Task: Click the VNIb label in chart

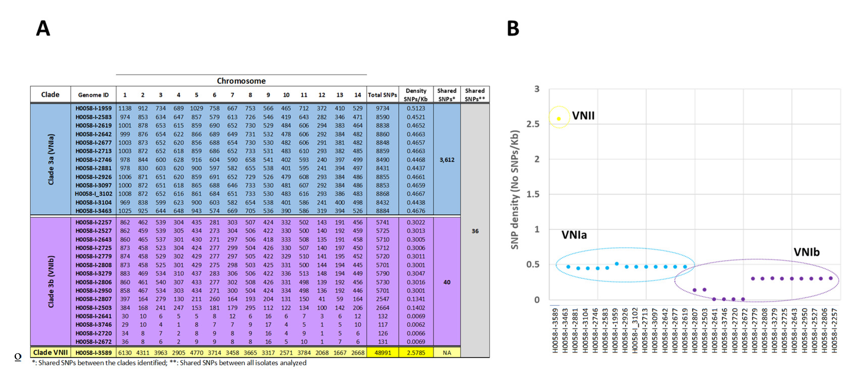Action: pyautogui.click(x=806, y=252)
